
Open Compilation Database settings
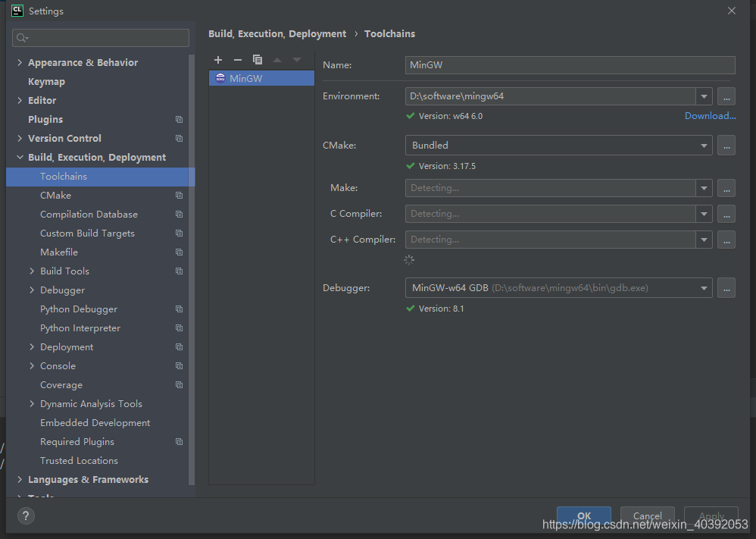coord(89,215)
